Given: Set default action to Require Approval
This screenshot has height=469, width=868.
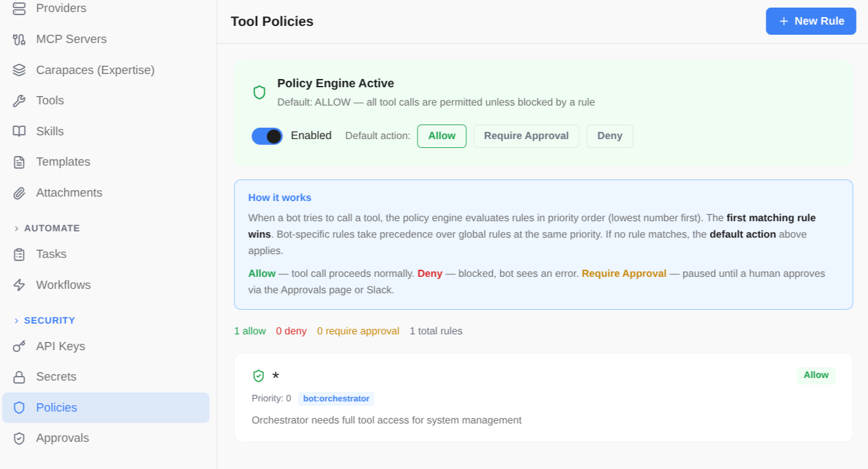Looking at the screenshot, I should 526,135.
